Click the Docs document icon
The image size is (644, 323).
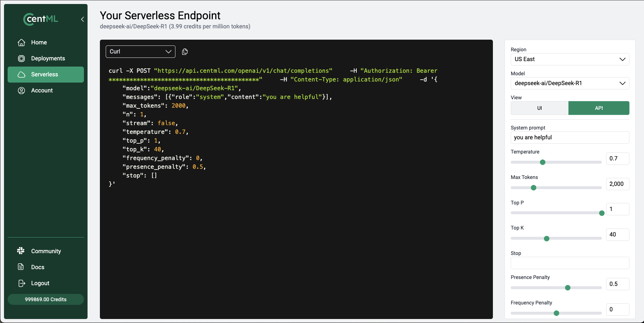click(x=21, y=267)
